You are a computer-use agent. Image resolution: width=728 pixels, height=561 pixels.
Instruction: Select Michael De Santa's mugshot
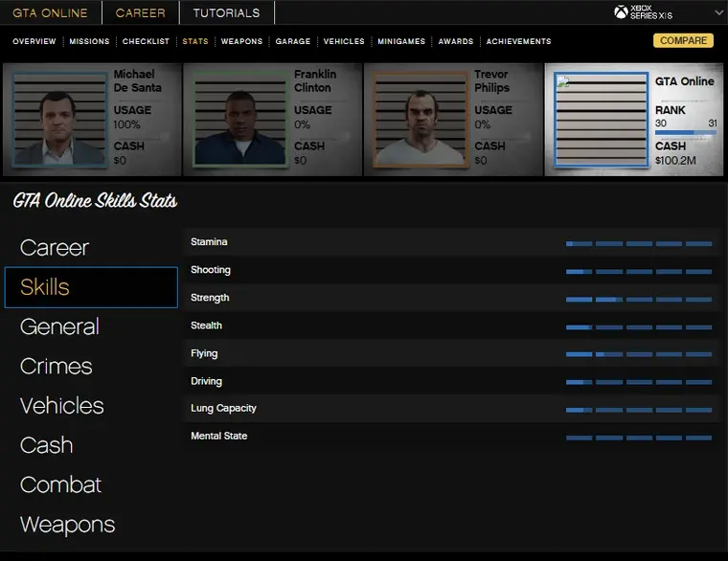59,120
